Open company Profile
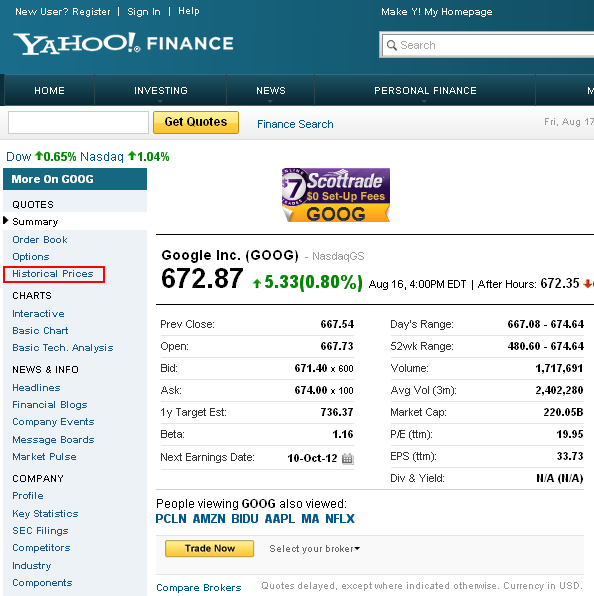 click(28, 496)
